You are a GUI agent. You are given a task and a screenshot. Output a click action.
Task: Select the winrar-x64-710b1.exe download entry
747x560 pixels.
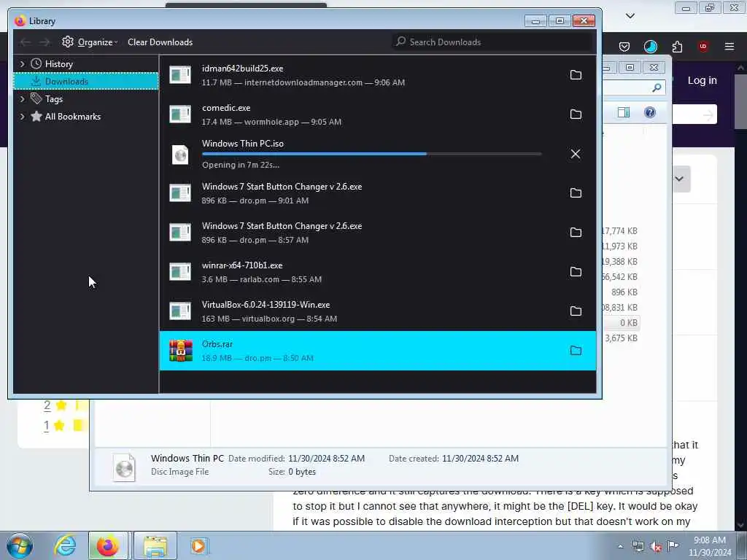coord(377,272)
